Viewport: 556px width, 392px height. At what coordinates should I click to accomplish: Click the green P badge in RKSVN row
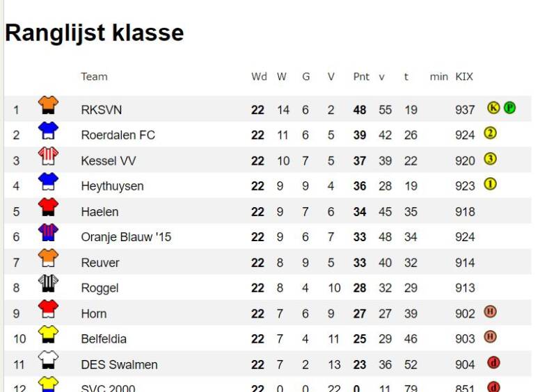click(x=509, y=108)
